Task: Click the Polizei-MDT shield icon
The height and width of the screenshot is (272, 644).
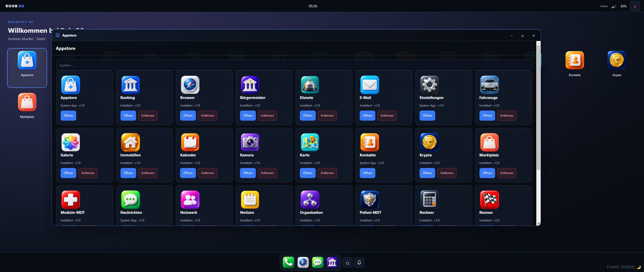Action: point(370,200)
